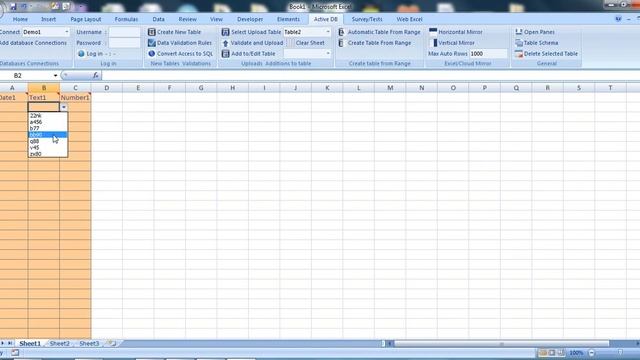Go to last sheet navigation arrow
This screenshot has height=360, width=640.
[x=10, y=344]
